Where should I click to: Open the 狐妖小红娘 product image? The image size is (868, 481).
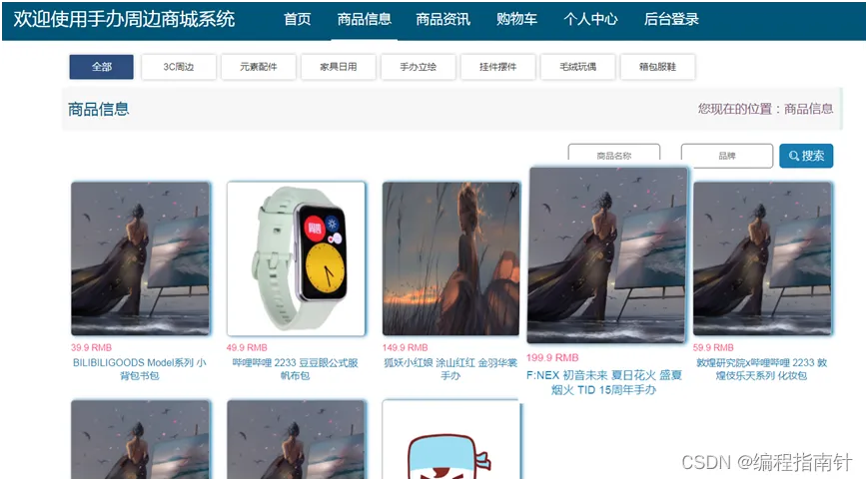[x=451, y=258]
